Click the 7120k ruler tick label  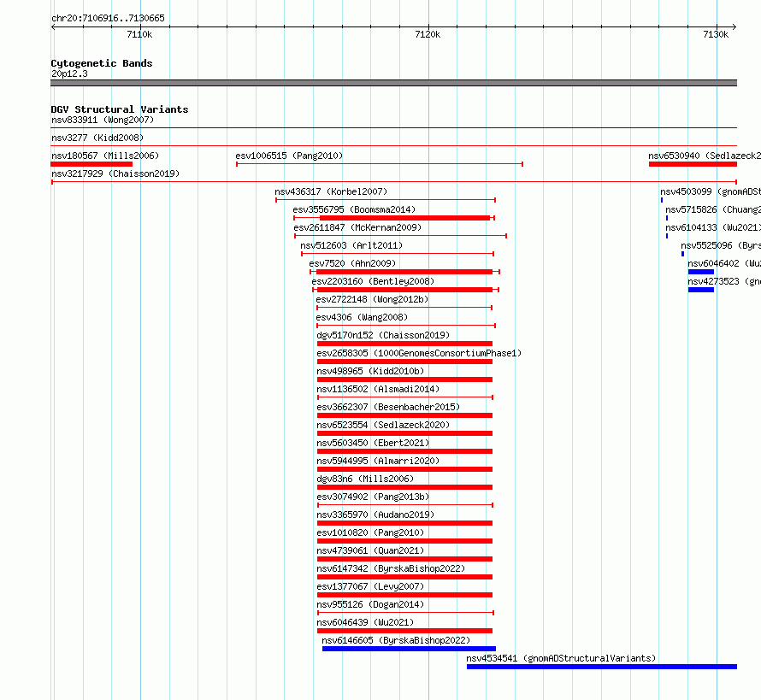pyautogui.click(x=428, y=34)
